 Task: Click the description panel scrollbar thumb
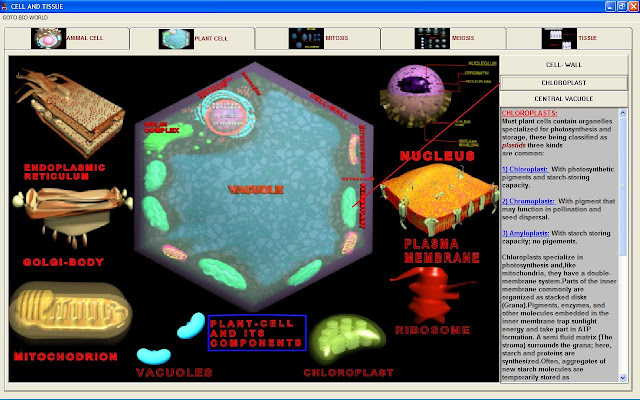click(623, 186)
